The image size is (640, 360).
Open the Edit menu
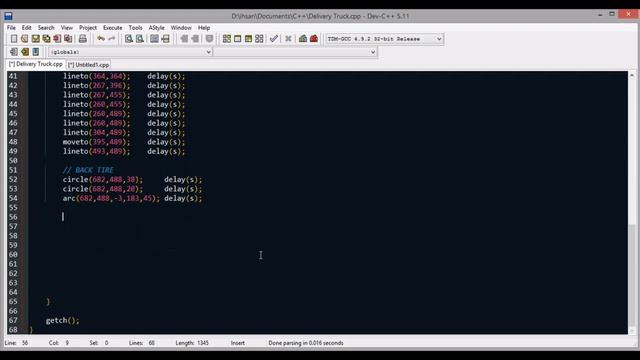click(x=27, y=28)
